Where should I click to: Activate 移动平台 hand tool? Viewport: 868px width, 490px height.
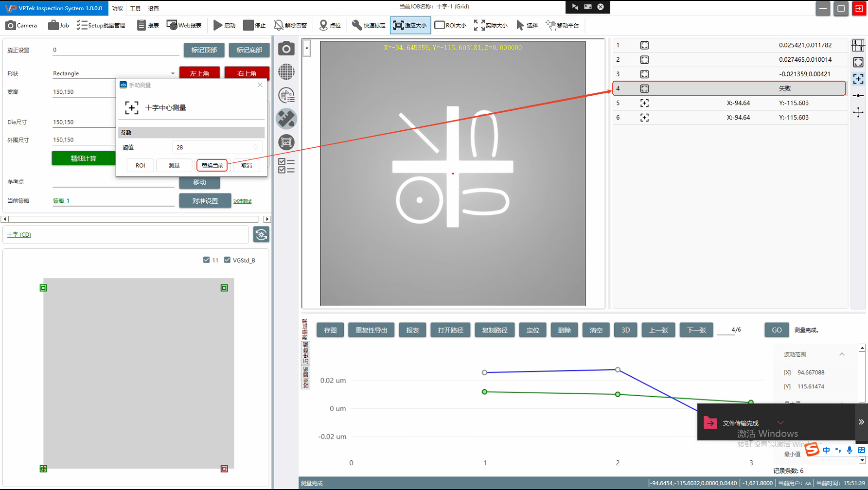pyautogui.click(x=563, y=25)
